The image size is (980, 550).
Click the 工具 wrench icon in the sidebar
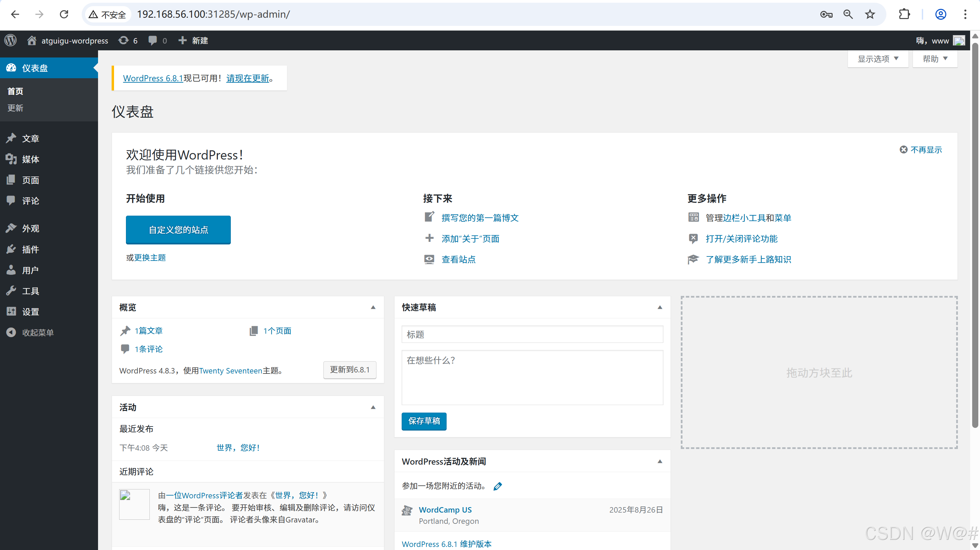tap(11, 291)
